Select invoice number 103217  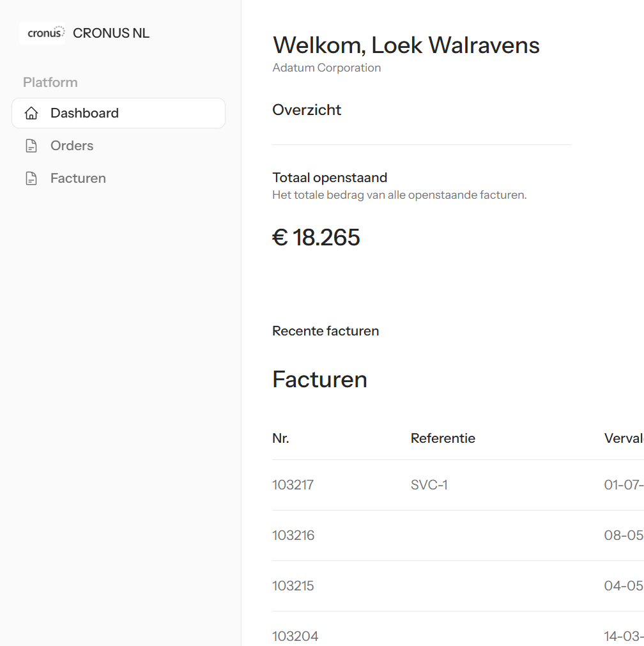pyautogui.click(x=293, y=485)
